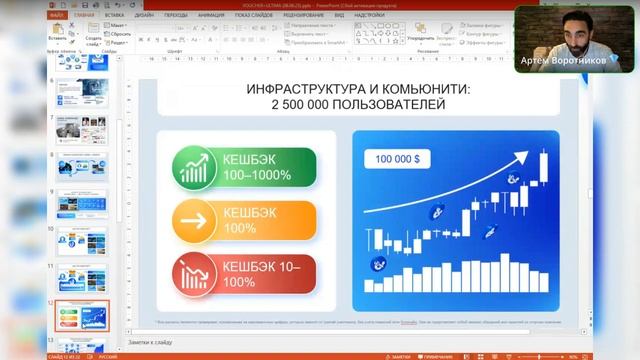Viewport: 640px width, 360px height.
Task: Open the Контур фигуры shape outline dropdown
Action: click(481, 34)
